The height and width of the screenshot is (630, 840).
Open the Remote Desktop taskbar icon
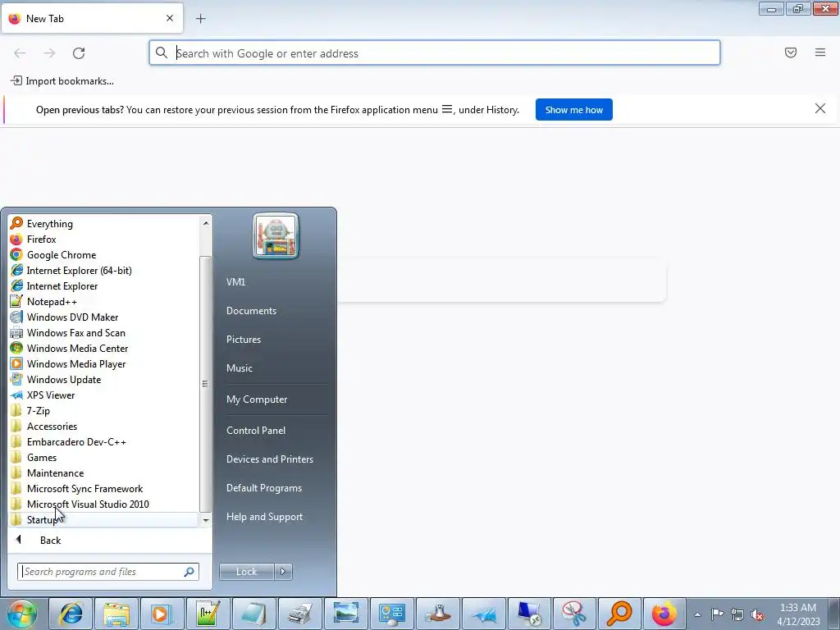(x=530, y=614)
